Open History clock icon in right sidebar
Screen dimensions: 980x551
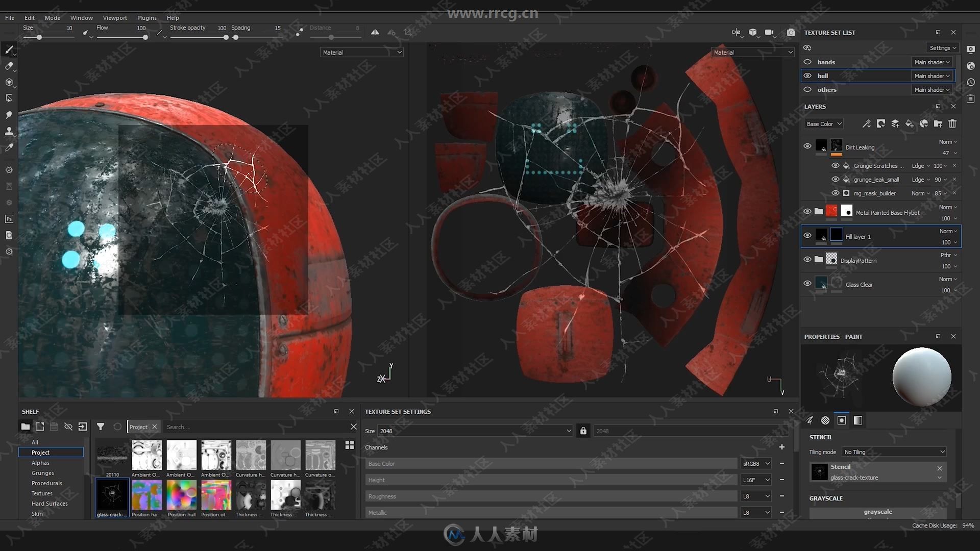click(x=970, y=82)
